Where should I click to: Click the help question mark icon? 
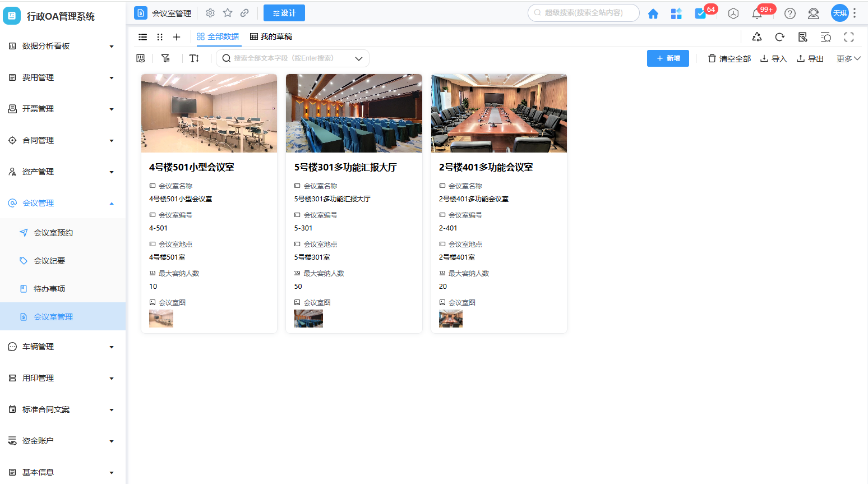(790, 13)
